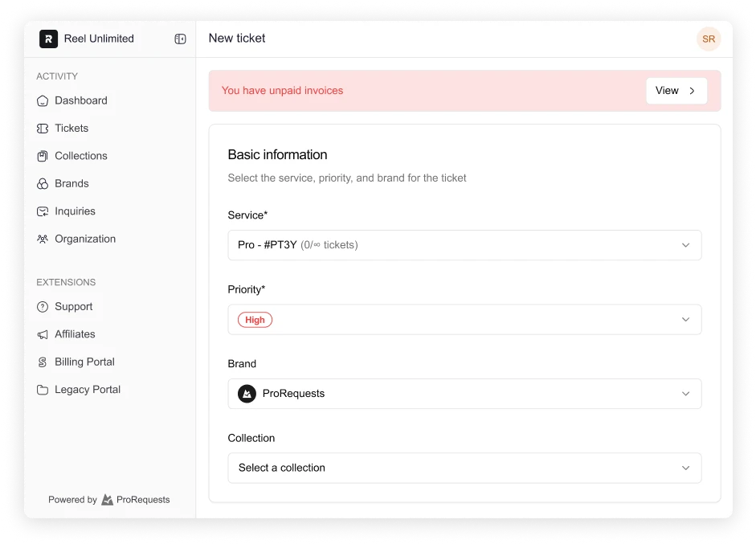Click the Basic information heading
Screen dimensions: 756x544
coord(277,155)
